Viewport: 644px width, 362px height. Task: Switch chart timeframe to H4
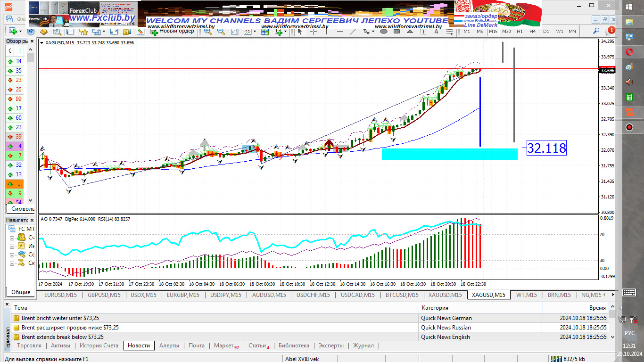(532, 32)
